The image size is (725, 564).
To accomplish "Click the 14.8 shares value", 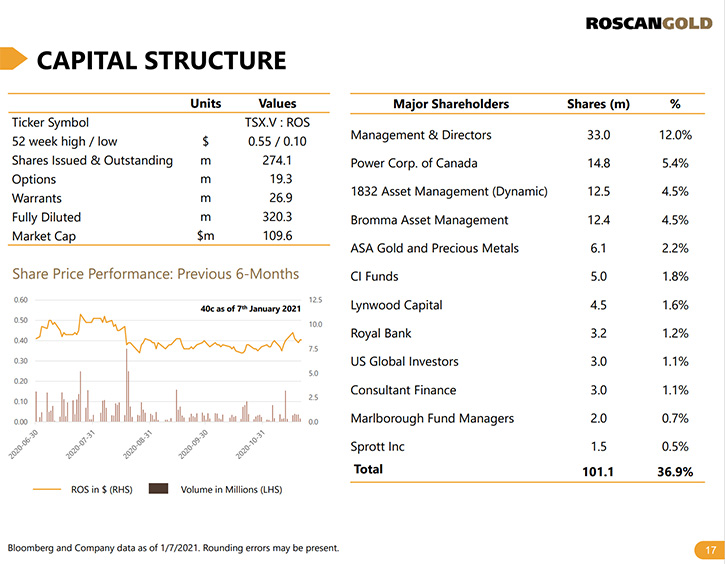I will 598,163.
